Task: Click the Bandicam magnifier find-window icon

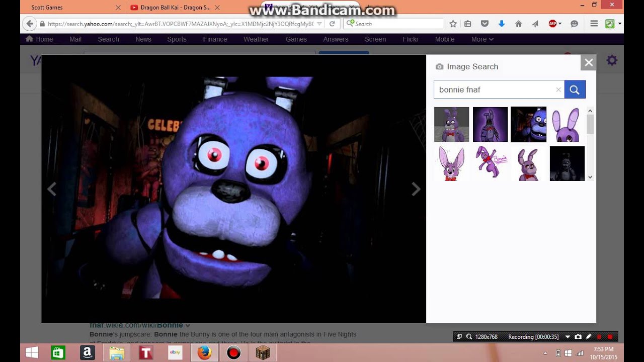Action: (469, 337)
